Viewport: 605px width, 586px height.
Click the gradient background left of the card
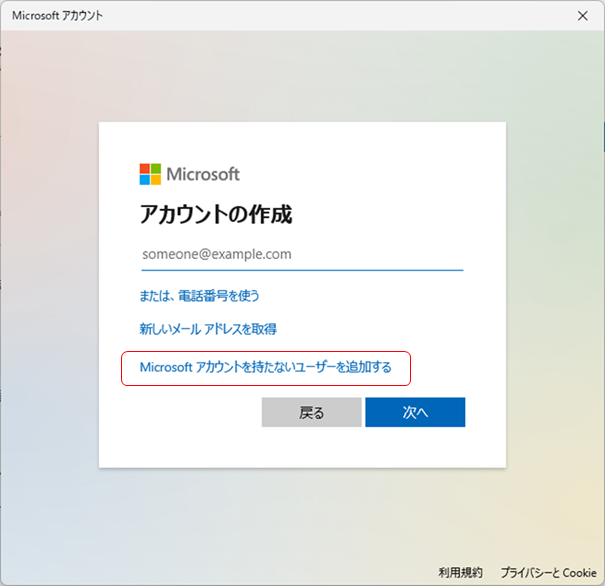(50, 300)
